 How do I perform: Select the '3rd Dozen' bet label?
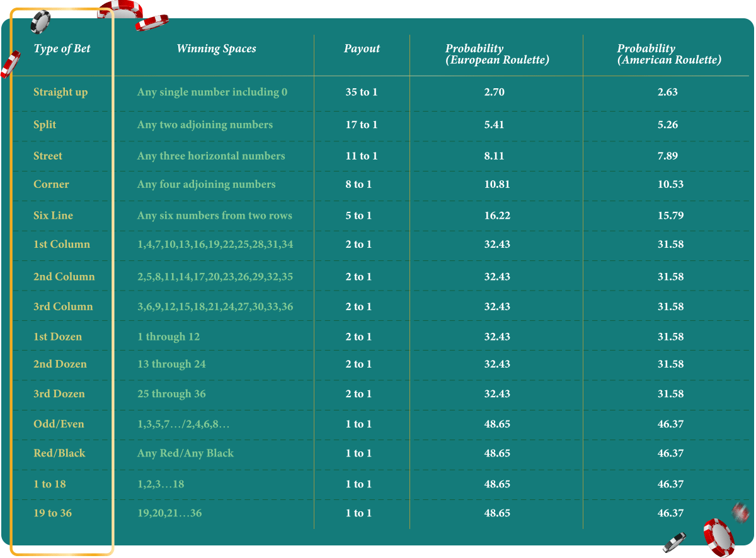click(x=59, y=393)
